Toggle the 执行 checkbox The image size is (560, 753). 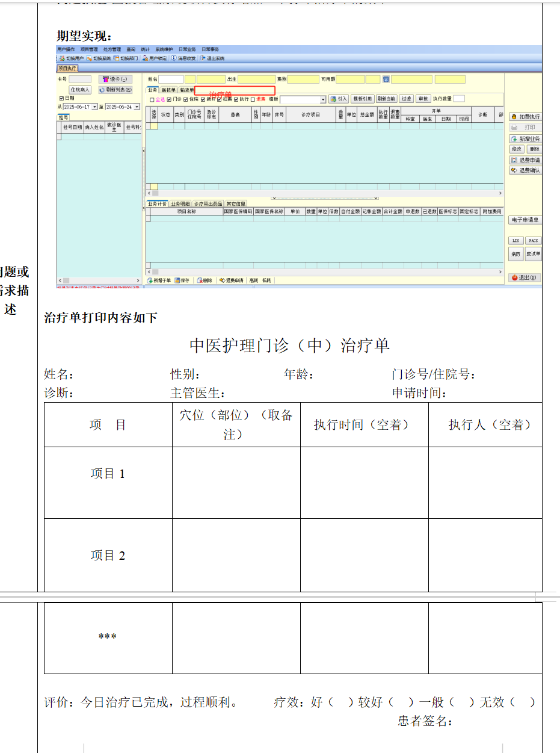[236, 99]
